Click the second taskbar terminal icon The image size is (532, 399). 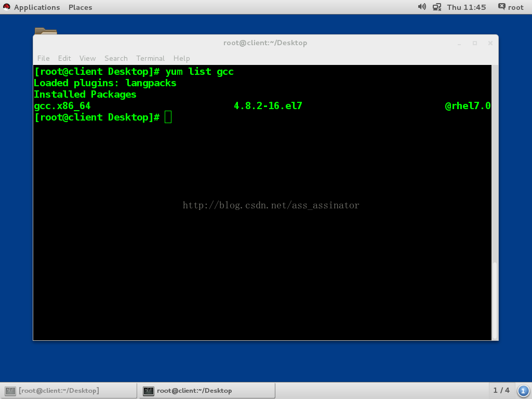coord(148,391)
